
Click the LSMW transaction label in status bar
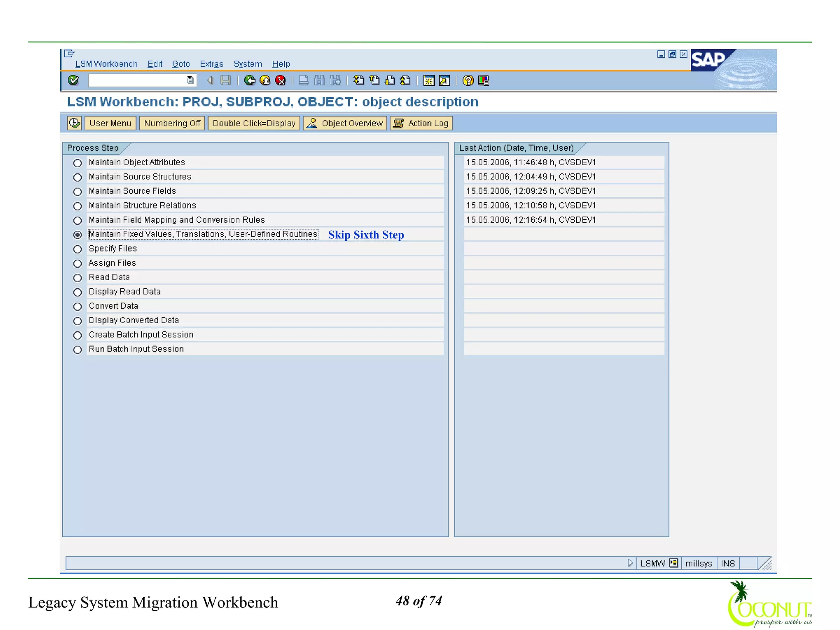tap(653, 564)
